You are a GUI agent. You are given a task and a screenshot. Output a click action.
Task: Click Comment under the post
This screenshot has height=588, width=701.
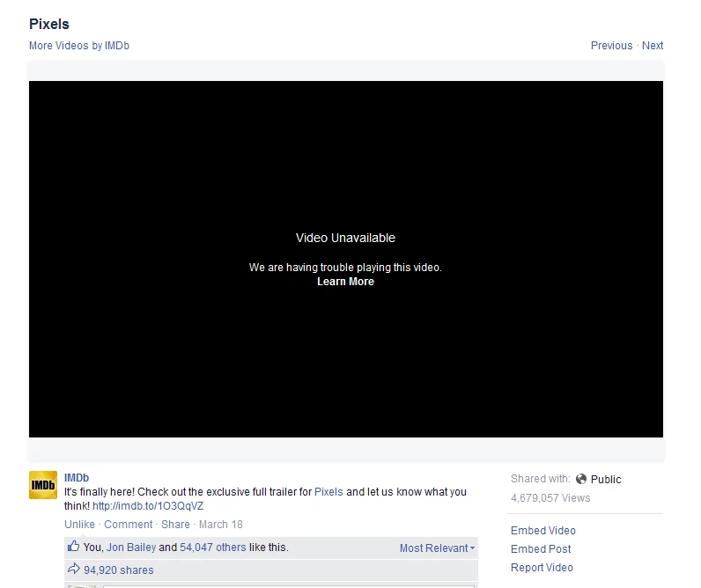tap(129, 525)
